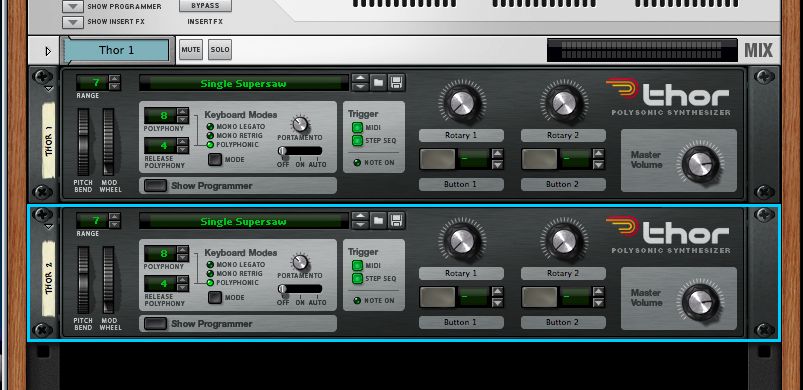Show Programmer on Thor 1
Screen dimensions: 803x390
click(155, 186)
